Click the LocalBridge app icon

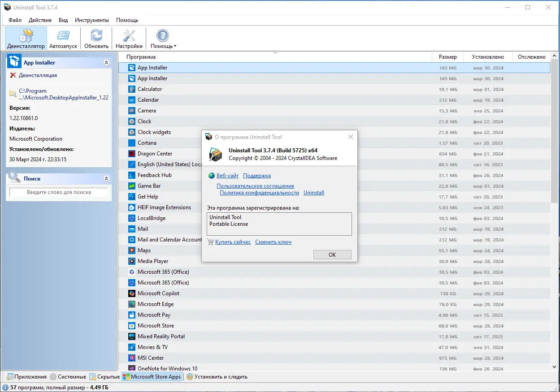131,218
